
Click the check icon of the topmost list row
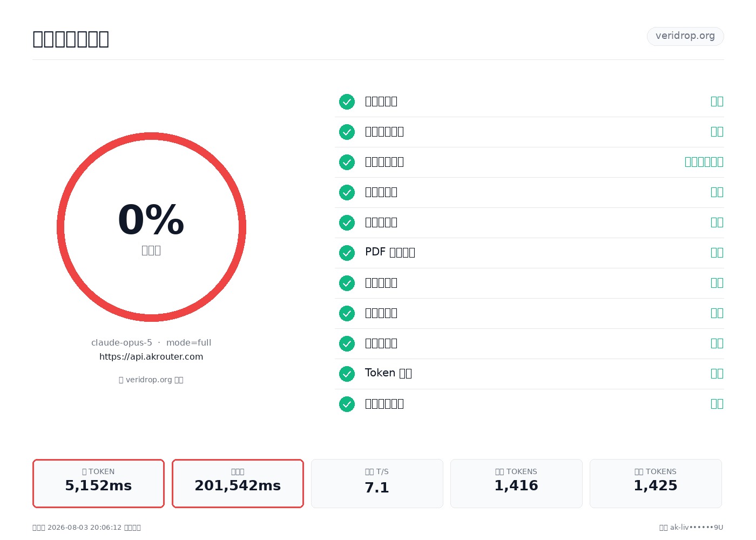pos(347,102)
